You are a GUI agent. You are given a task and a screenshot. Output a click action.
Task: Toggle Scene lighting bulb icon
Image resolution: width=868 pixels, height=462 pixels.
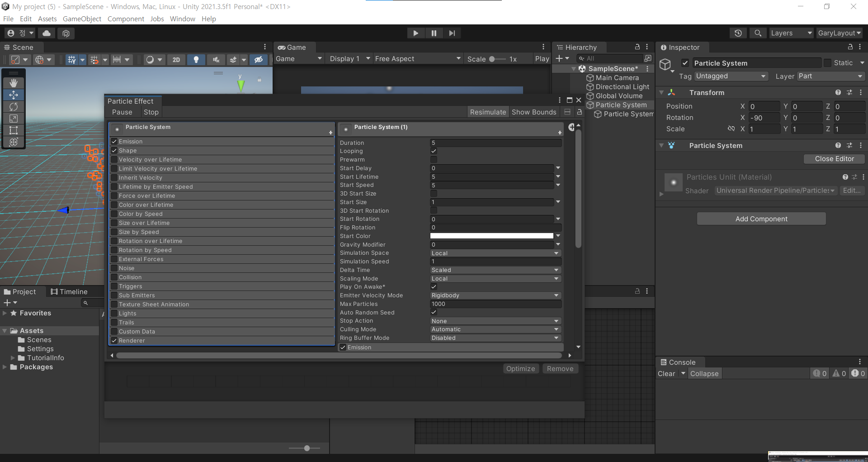196,59
